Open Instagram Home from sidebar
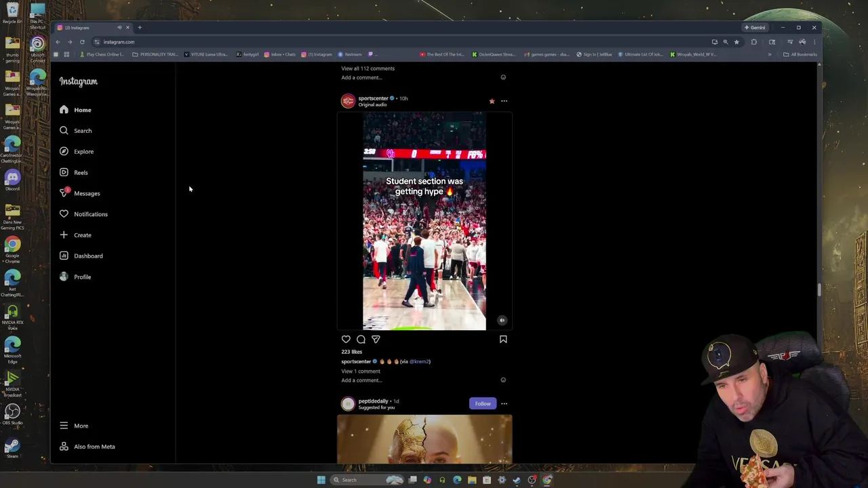 click(x=75, y=110)
